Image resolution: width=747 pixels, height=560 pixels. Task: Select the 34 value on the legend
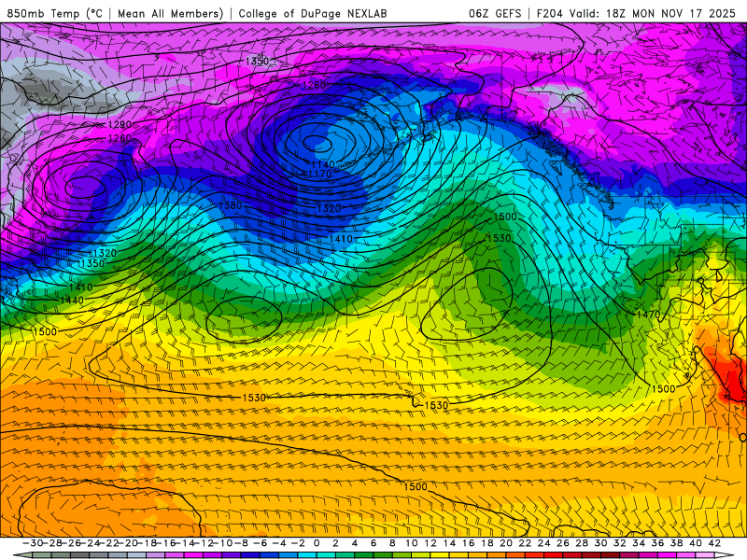click(x=639, y=543)
